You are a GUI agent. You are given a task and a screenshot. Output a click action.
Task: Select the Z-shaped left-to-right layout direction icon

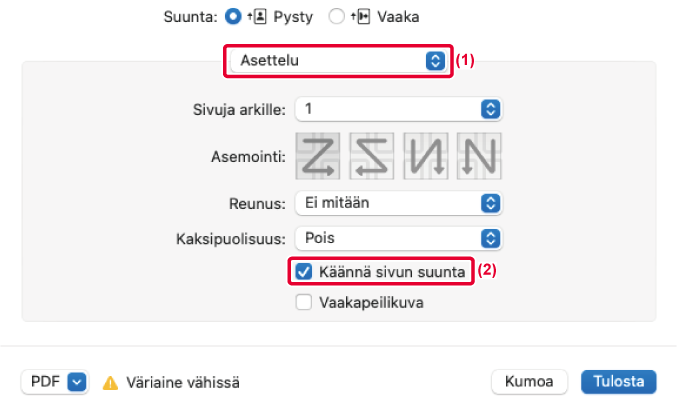coord(318,156)
